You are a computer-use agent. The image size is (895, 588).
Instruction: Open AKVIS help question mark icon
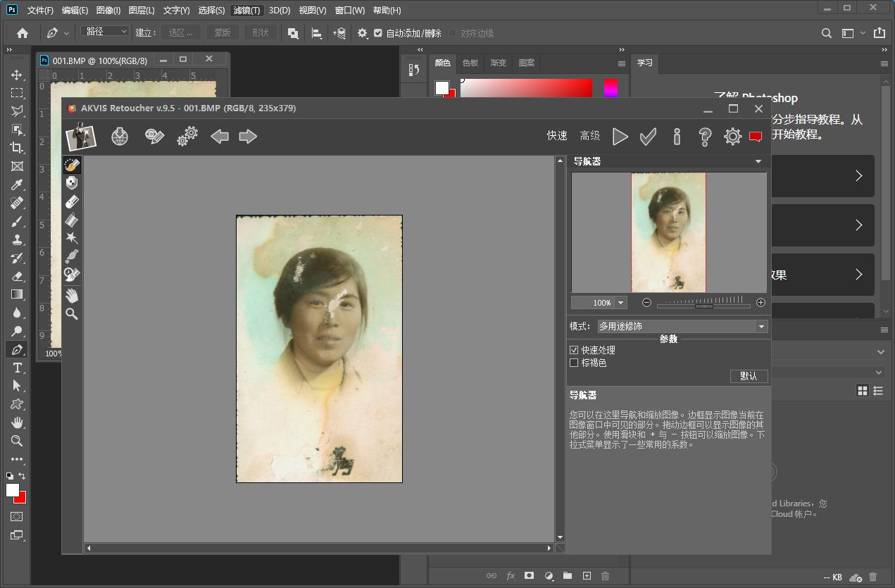click(x=704, y=137)
